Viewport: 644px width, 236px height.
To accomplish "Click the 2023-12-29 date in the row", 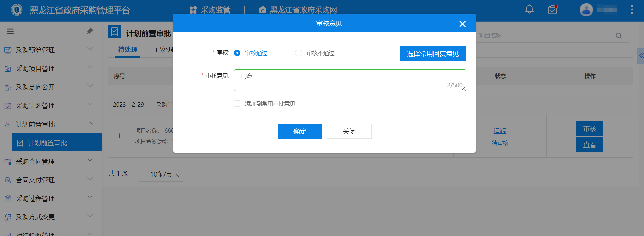I will [x=128, y=105].
